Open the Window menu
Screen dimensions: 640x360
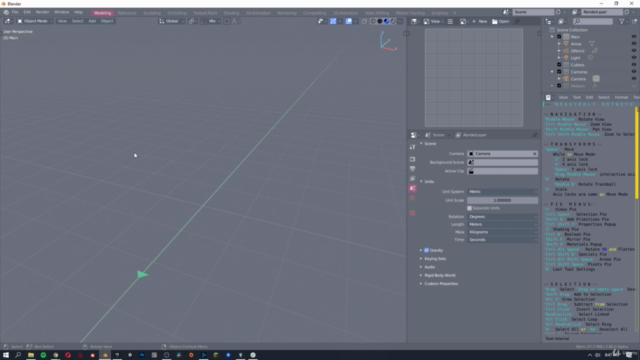62,12
